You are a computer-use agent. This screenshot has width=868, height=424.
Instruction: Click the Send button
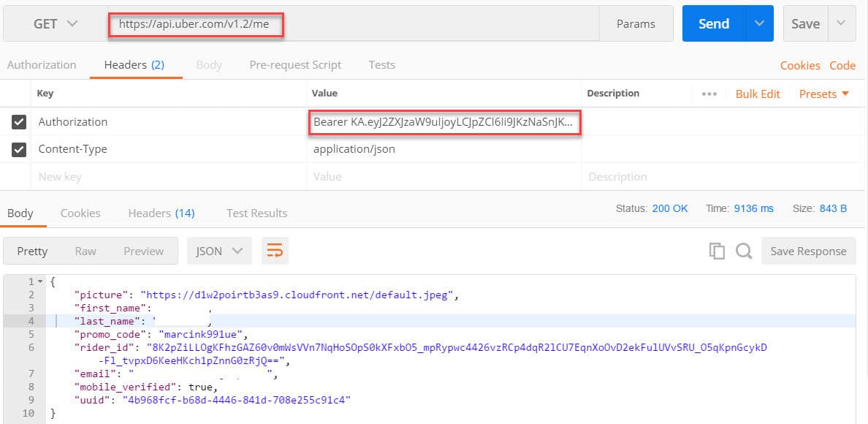[x=713, y=24]
